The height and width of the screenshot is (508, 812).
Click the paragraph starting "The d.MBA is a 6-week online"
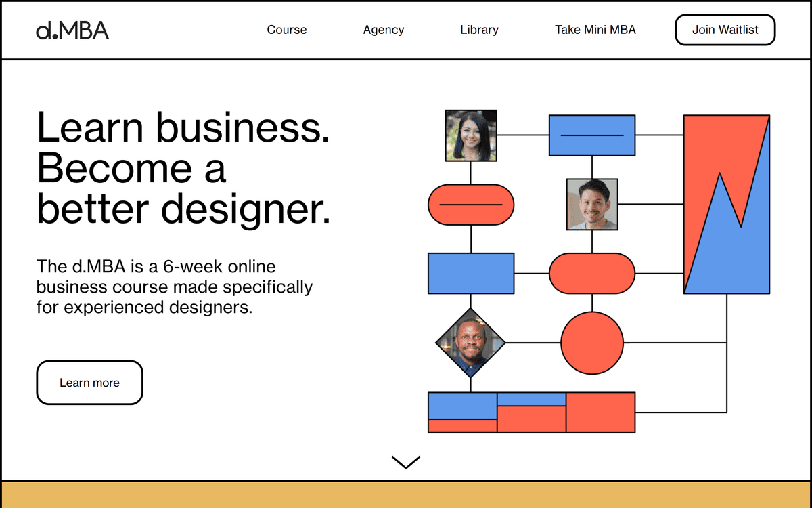tap(175, 287)
